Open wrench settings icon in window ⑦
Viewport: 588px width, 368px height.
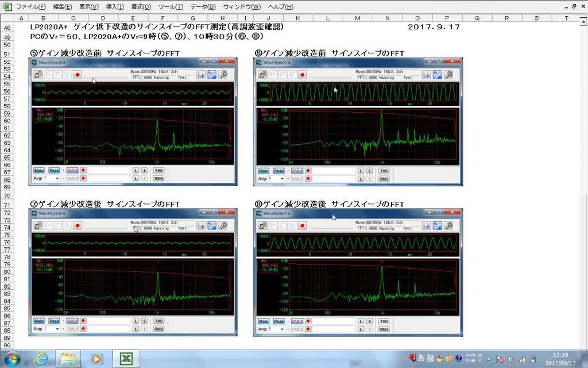point(223,225)
